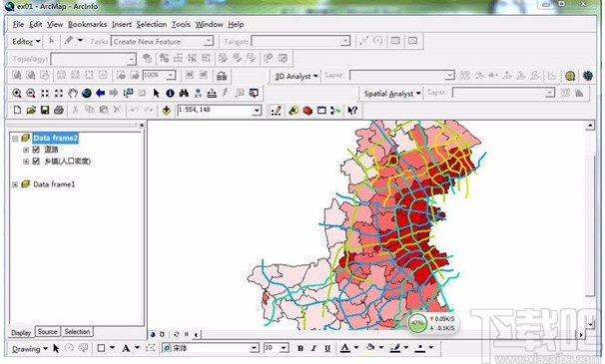Collapse the Data frame2 tree node
The height and width of the screenshot is (364, 605).
click(x=15, y=138)
